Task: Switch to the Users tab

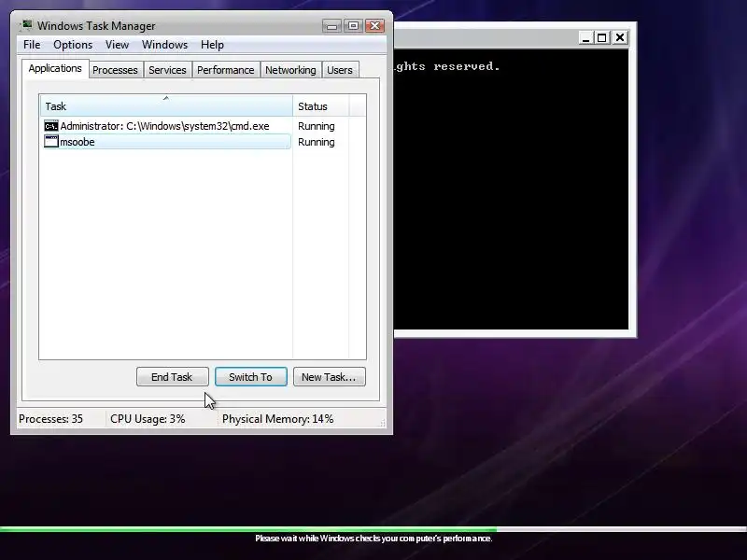Action: (340, 70)
